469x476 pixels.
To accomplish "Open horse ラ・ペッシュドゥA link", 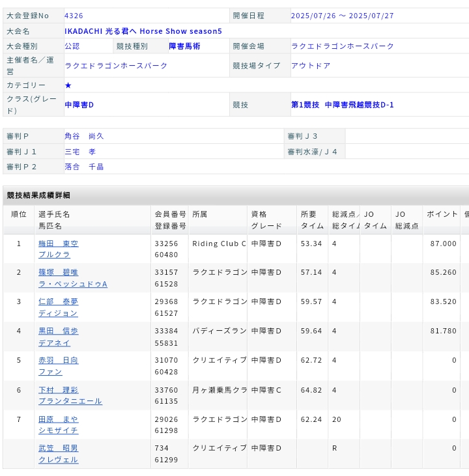I will 72,285.
